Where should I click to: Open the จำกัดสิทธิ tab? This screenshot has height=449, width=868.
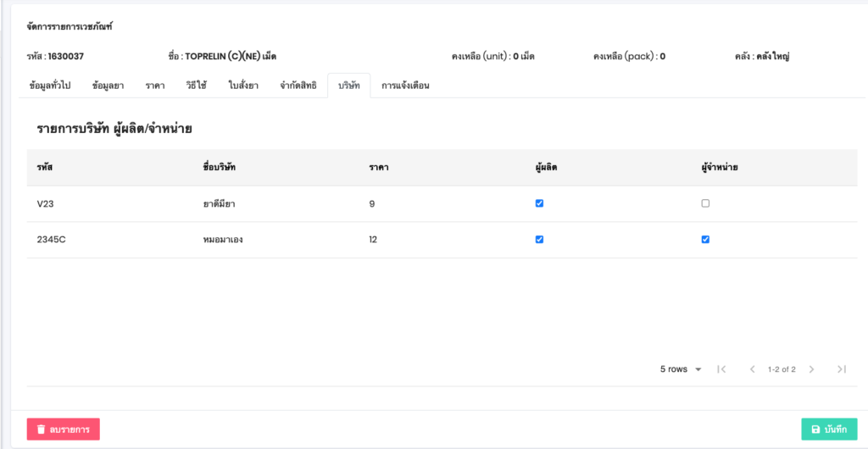(x=298, y=86)
